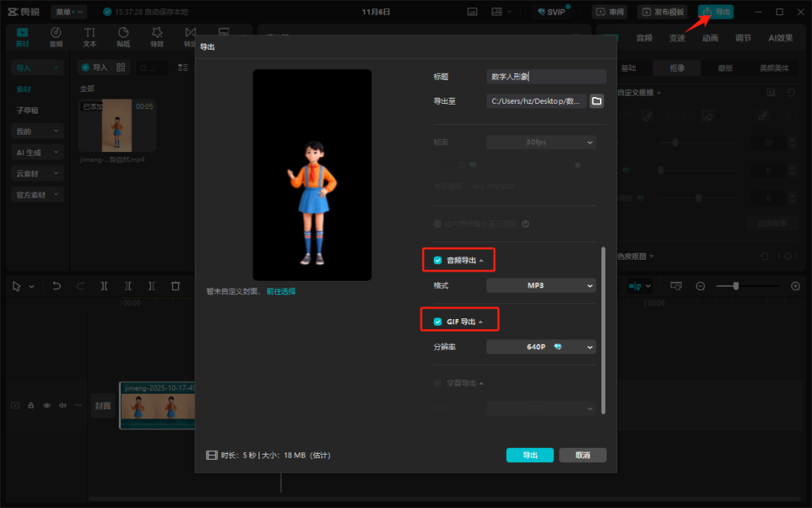Click the 标题 title input field

(x=546, y=77)
